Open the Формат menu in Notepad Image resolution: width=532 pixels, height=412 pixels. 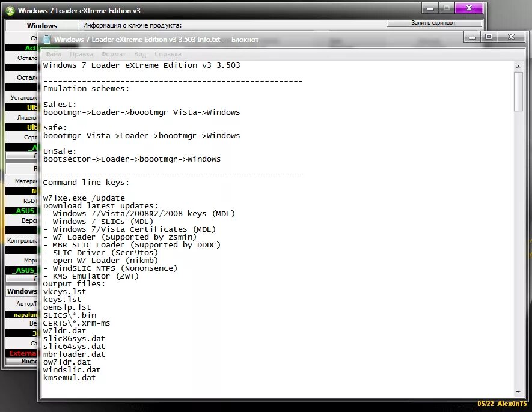114,54
